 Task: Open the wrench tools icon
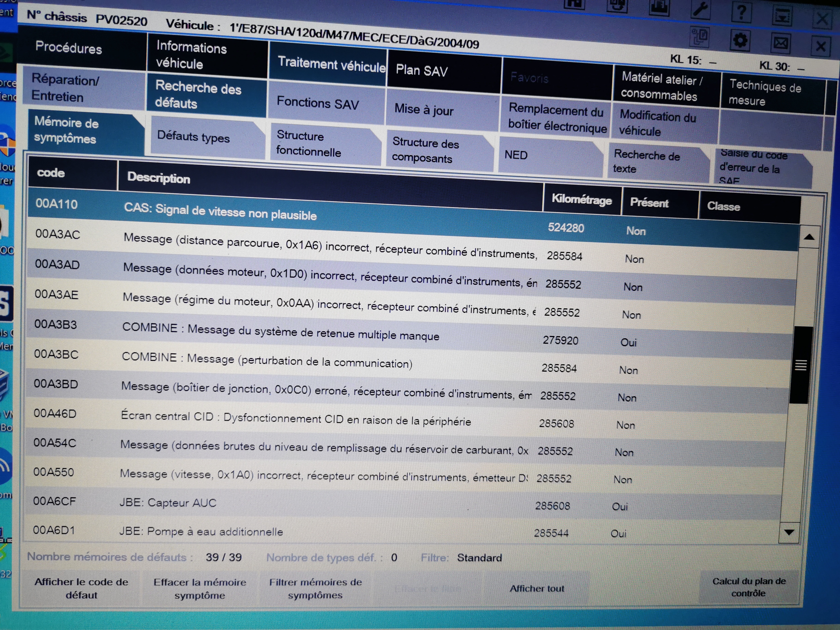[x=700, y=9]
